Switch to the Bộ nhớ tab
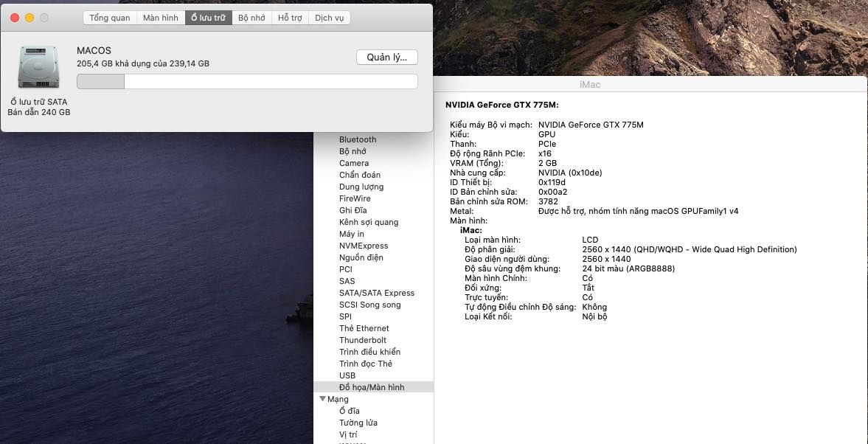Image resolution: width=868 pixels, height=444 pixels. pyautogui.click(x=251, y=18)
